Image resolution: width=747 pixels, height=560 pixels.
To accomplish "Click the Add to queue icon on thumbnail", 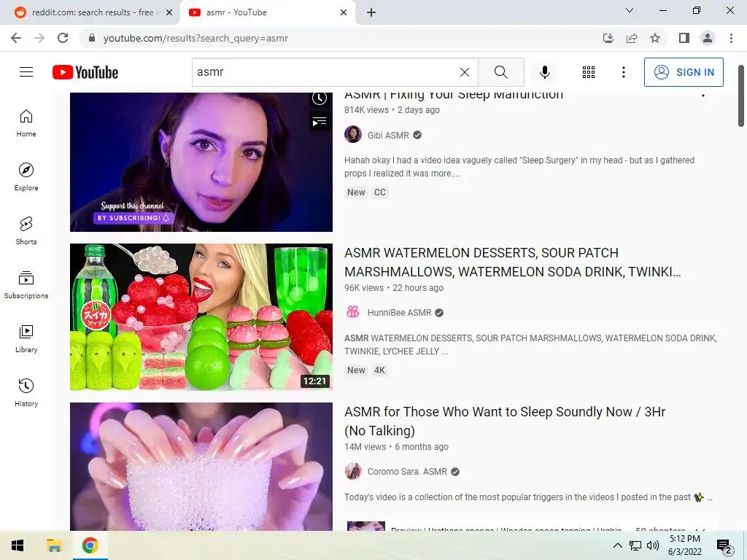I will (x=320, y=122).
